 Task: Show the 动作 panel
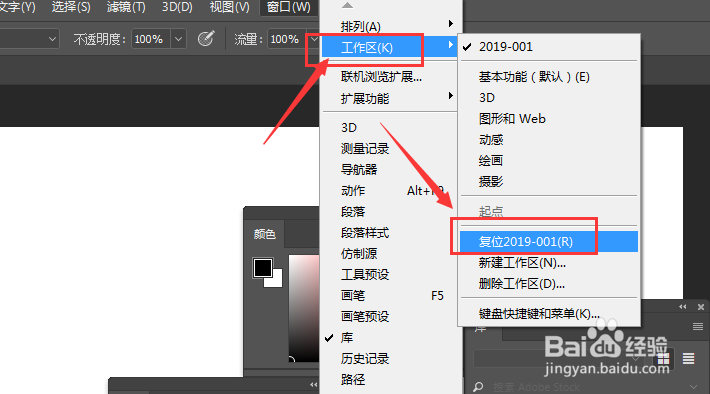coord(389,190)
